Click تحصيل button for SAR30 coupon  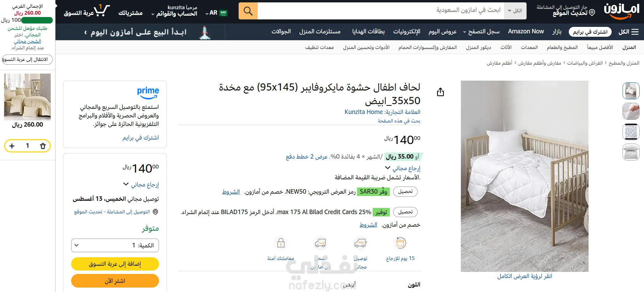click(405, 192)
